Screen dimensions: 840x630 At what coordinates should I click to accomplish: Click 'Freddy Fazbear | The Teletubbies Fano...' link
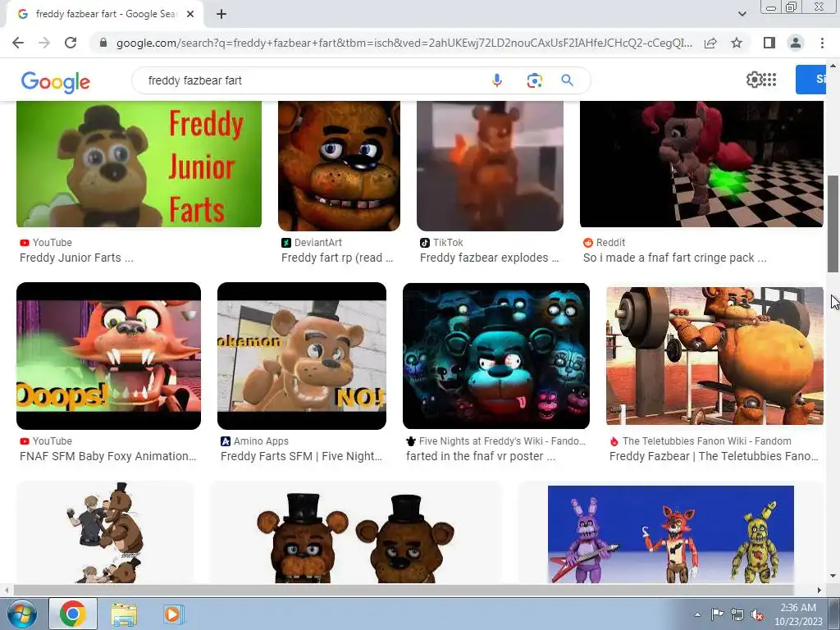click(714, 456)
